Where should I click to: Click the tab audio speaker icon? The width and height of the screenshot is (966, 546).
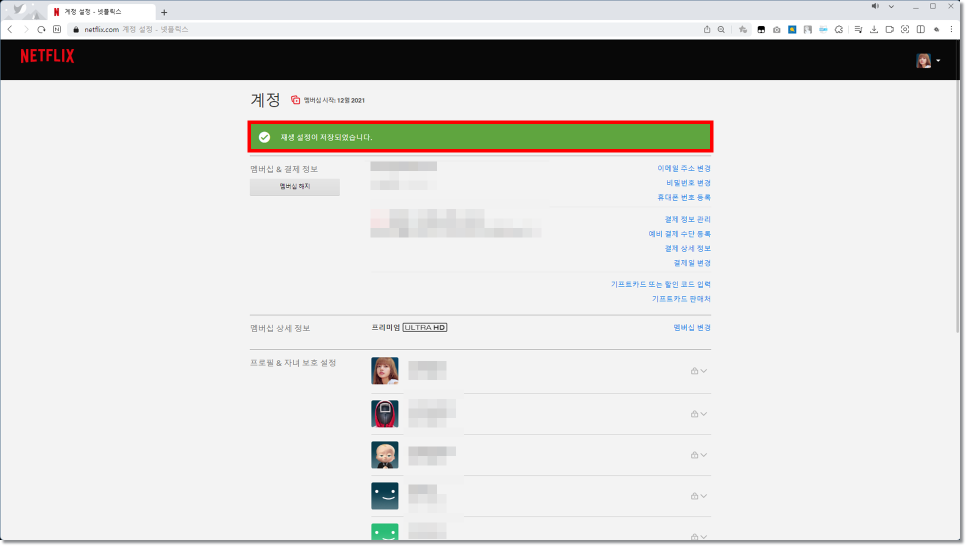875,6
